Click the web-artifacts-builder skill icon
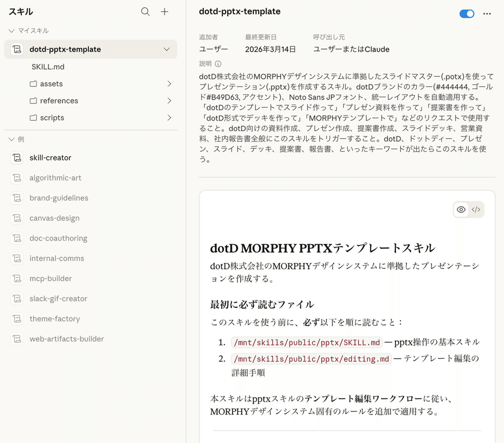 17,339
